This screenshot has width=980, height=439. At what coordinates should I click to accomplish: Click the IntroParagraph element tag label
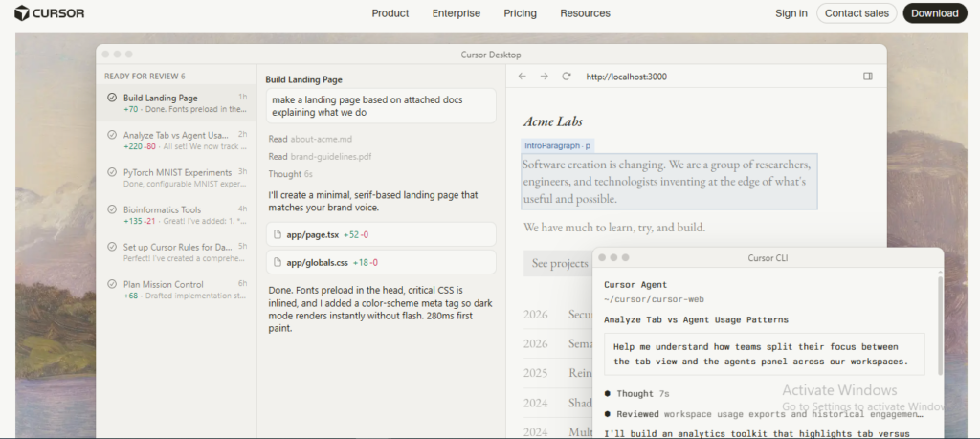[x=558, y=145]
